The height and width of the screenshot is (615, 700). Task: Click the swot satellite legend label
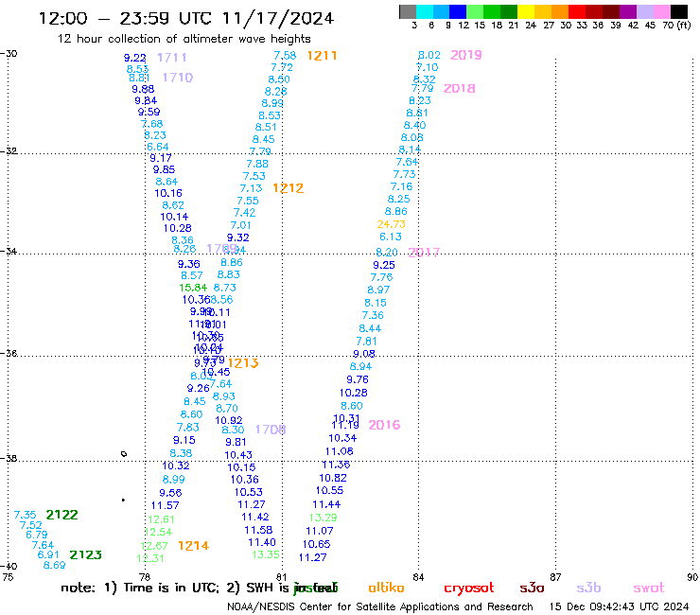click(x=649, y=588)
